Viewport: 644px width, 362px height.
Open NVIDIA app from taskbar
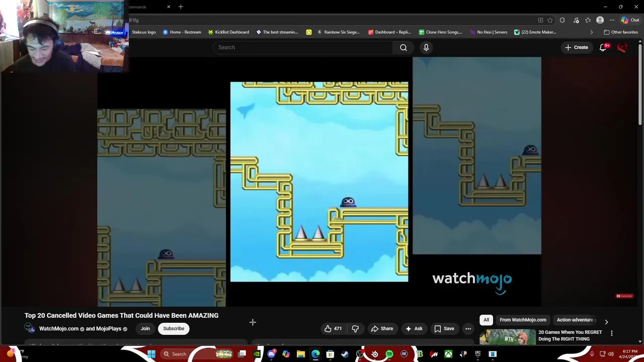point(257,354)
